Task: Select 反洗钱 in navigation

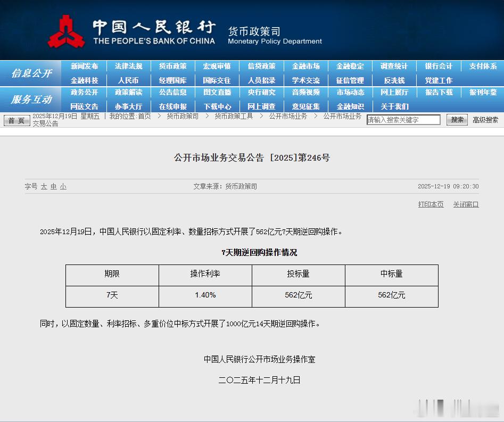Action: (394, 80)
